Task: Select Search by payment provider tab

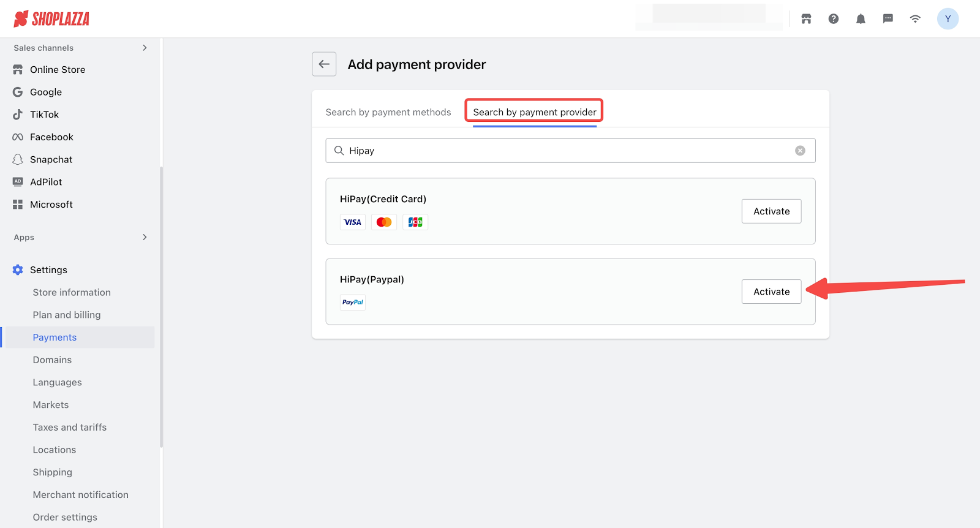Action: [x=535, y=112]
